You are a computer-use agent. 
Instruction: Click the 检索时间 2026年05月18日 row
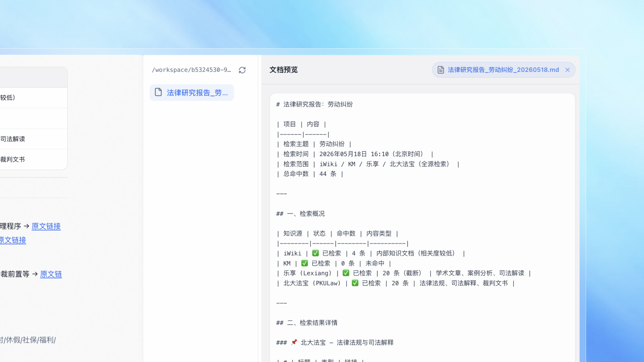tap(355, 154)
